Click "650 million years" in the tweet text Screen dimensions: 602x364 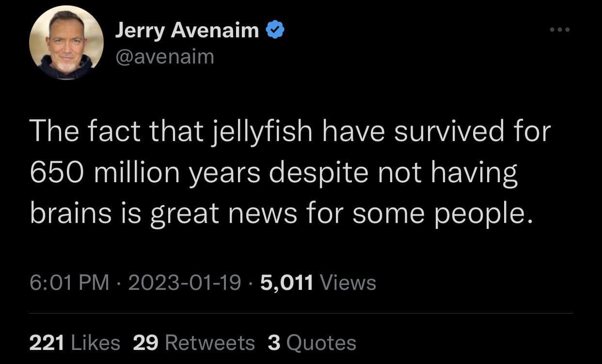point(145,174)
